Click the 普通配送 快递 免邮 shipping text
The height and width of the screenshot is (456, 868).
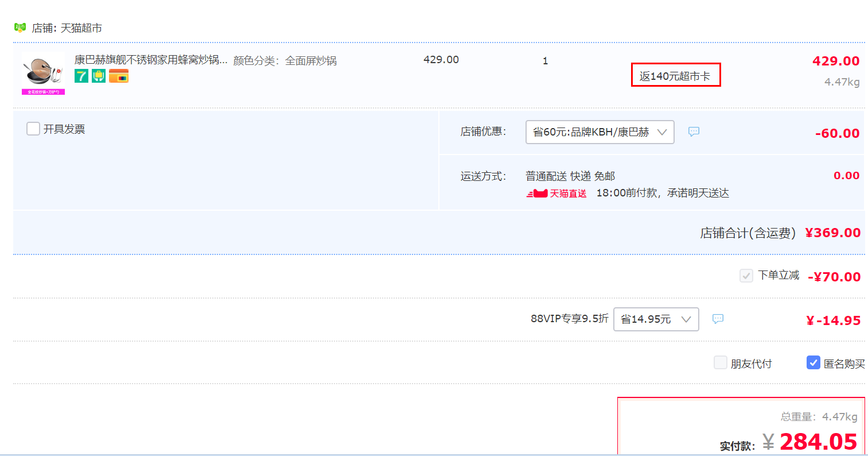tap(570, 176)
